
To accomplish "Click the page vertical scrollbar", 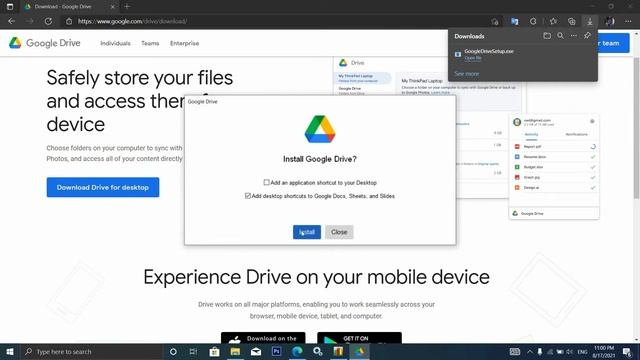I will 636,127.
